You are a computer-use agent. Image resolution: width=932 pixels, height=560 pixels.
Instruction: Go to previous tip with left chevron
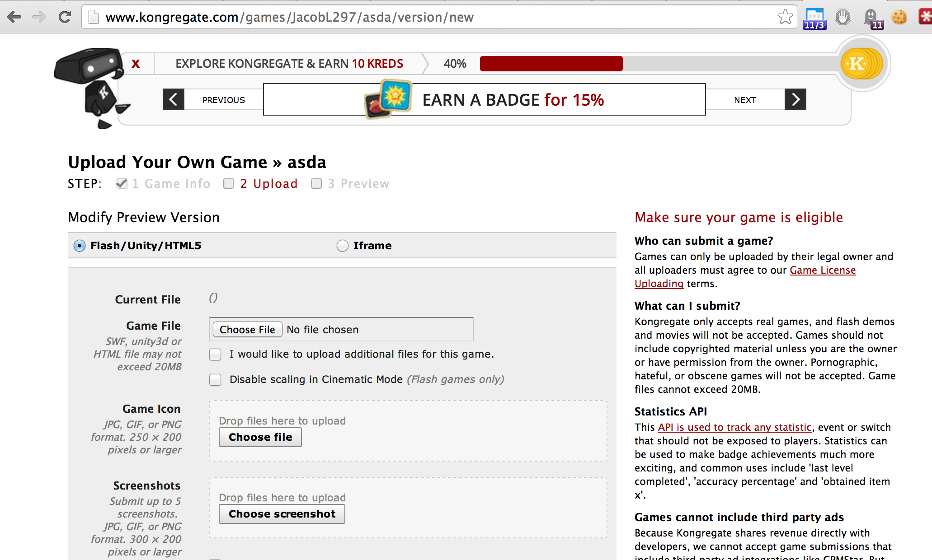[174, 99]
